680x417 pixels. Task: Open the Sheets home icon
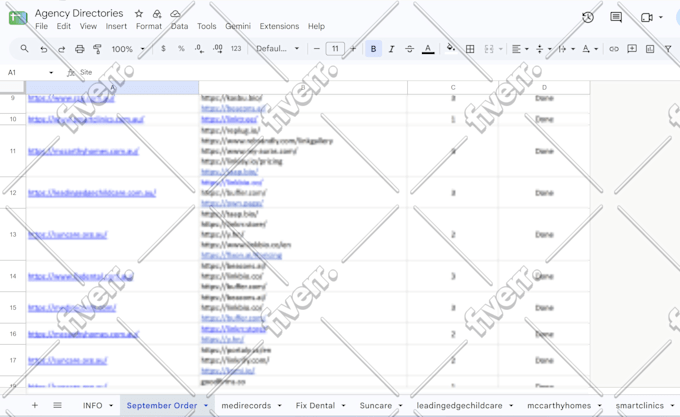pyautogui.click(x=18, y=18)
